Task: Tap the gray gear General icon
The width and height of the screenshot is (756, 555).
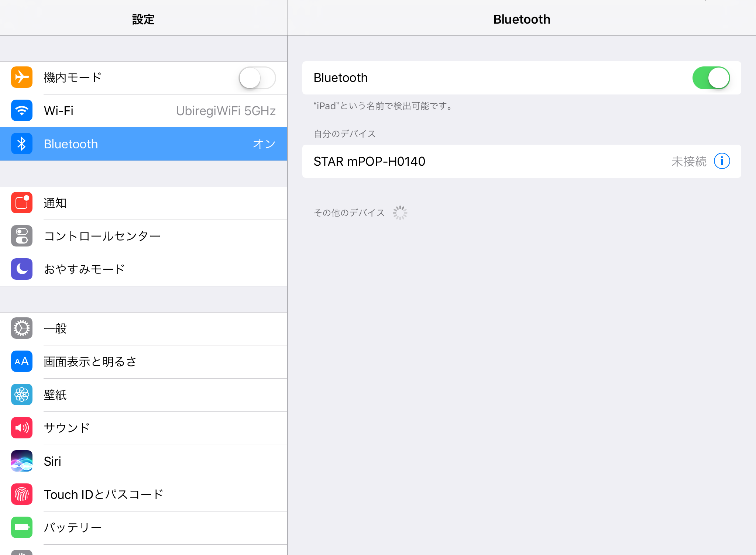Action: tap(22, 328)
